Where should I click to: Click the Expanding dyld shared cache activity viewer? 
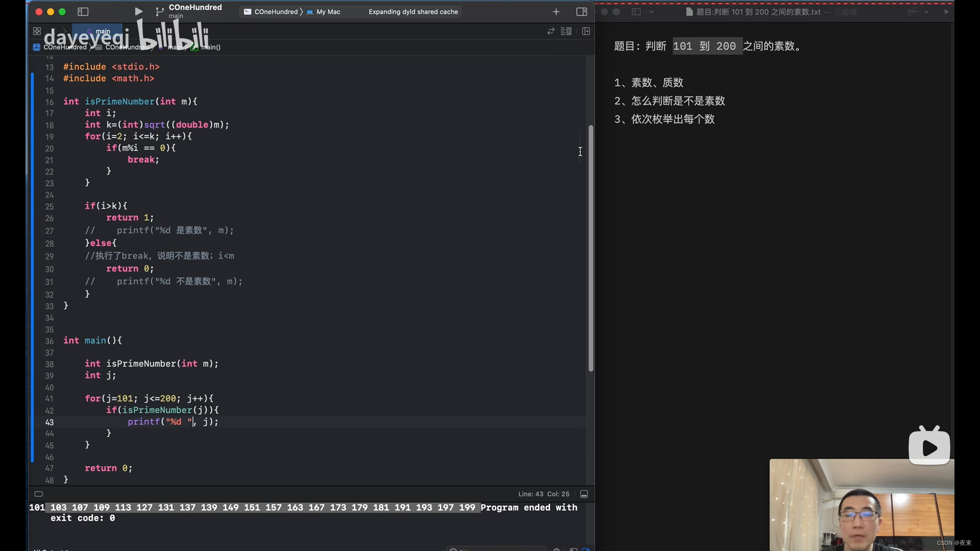point(412,11)
